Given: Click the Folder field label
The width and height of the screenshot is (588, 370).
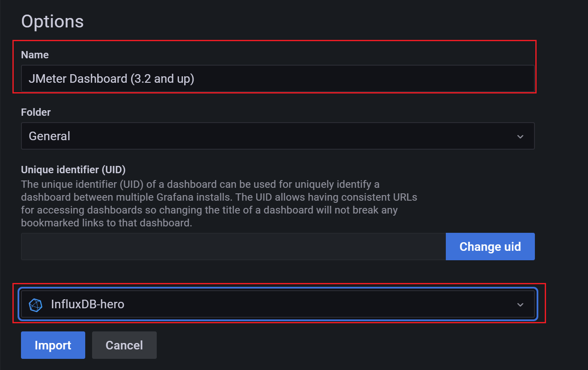Looking at the screenshot, I should pyautogui.click(x=36, y=112).
